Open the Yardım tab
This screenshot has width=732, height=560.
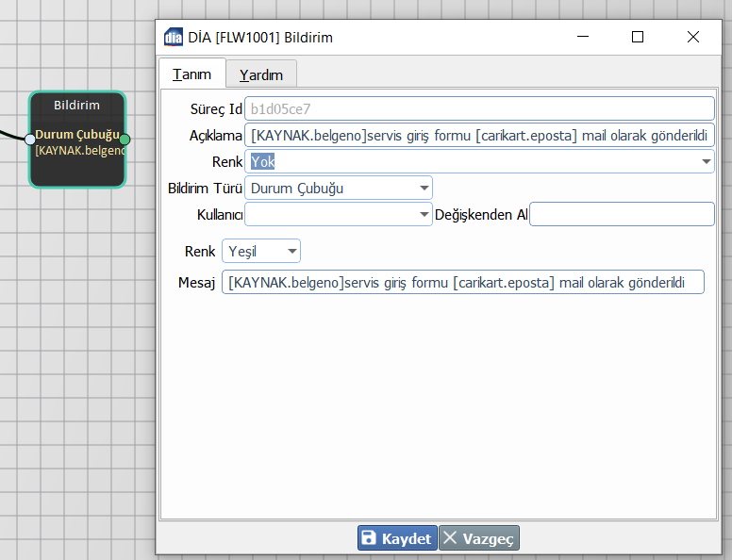261,74
